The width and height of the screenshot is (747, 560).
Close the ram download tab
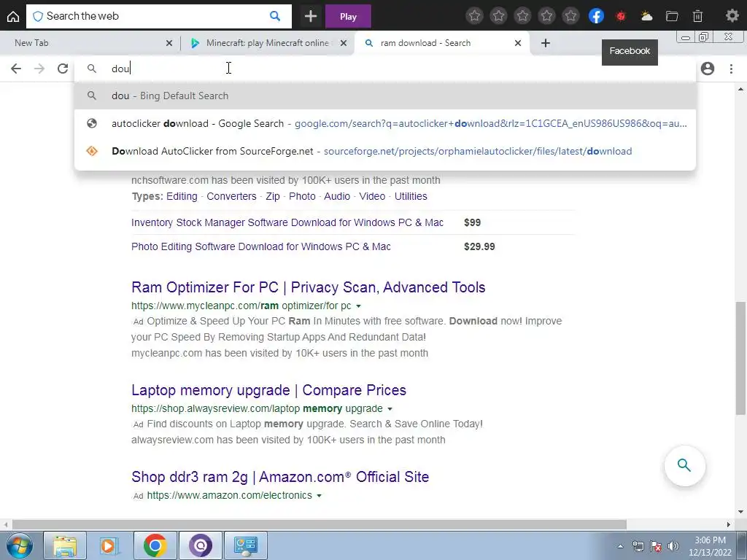pyautogui.click(x=518, y=43)
